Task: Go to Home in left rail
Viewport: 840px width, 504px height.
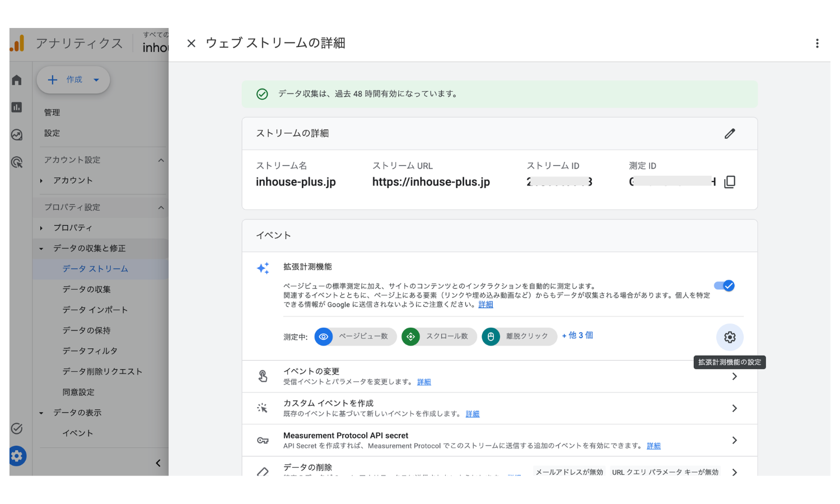Action: 17,80
